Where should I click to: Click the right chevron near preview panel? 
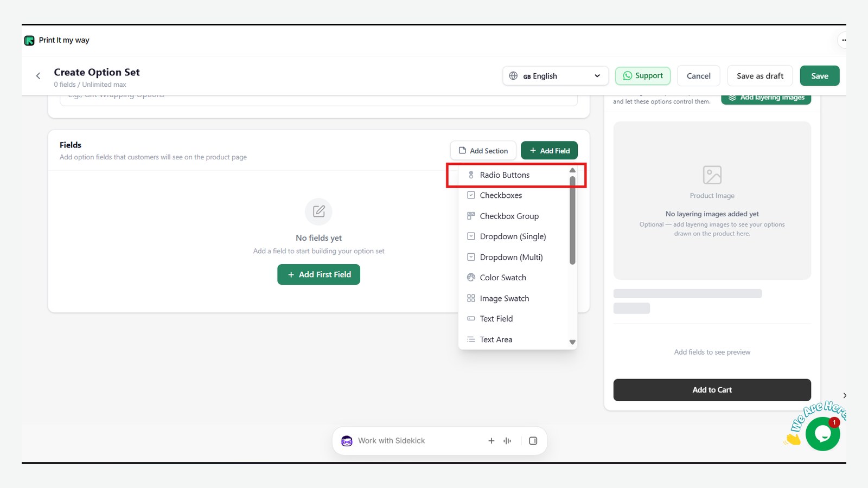pos(845,395)
